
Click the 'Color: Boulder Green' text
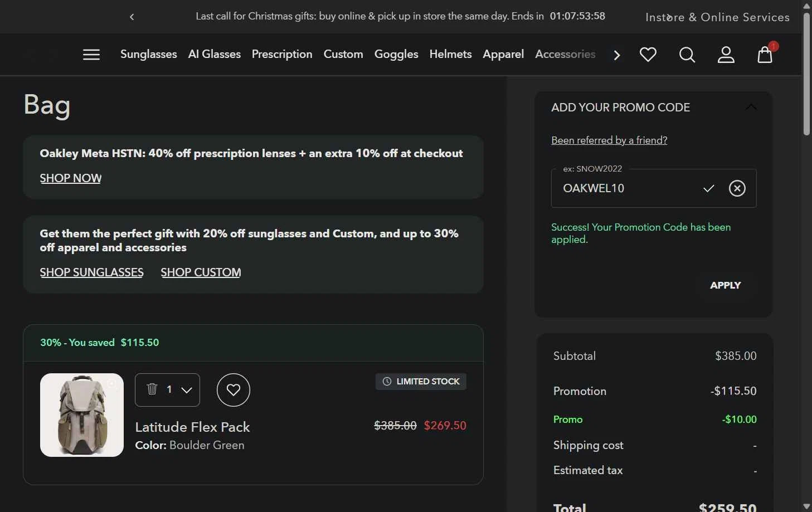[x=190, y=445]
